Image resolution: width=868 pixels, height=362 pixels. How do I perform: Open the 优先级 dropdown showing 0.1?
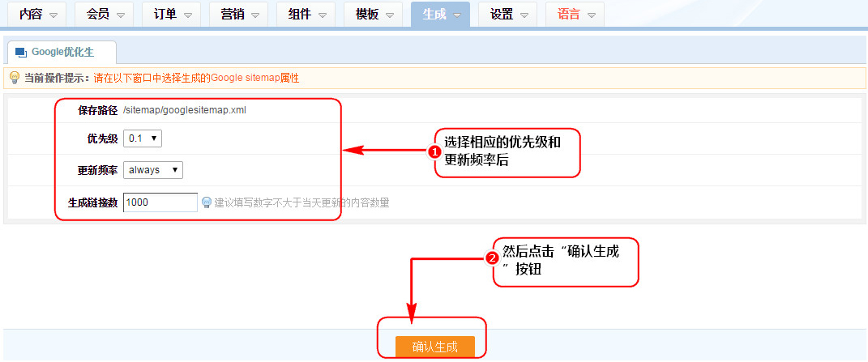click(x=143, y=138)
